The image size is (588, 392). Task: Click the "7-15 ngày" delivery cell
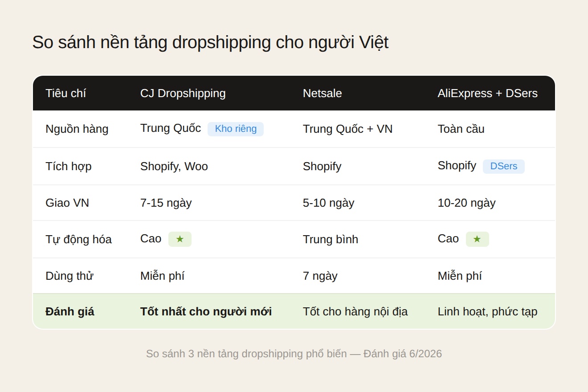click(x=166, y=203)
